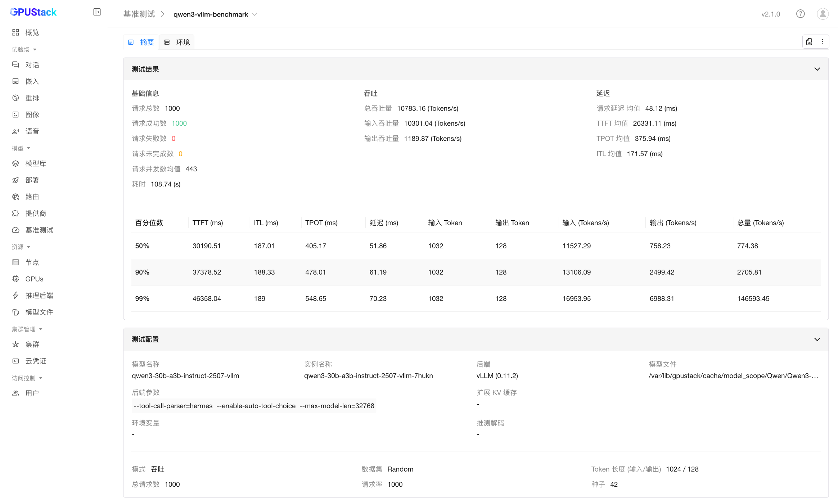Collapse the 集群管理 sidebar group
Viewport: 838px width, 504px height.
tap(27, 329)
